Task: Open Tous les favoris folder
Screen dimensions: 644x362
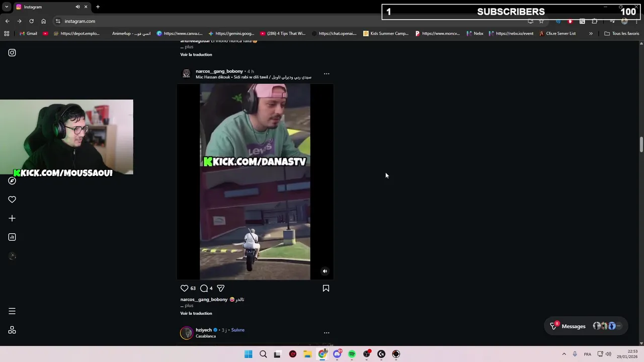Action: tap(622, 34)
